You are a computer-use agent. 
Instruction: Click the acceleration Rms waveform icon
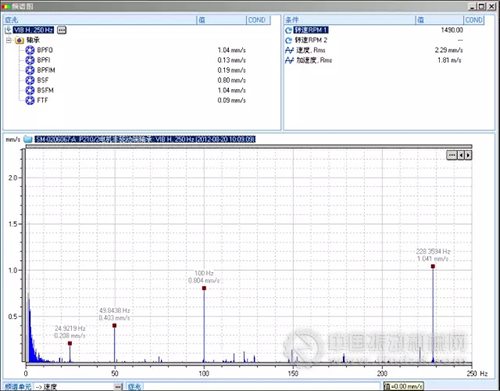tap(289, 60)
